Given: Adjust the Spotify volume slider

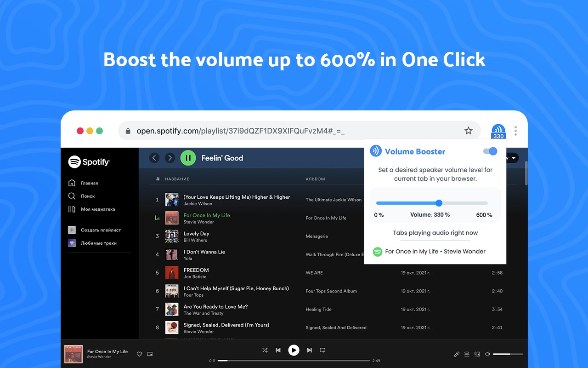Looking at the screenshot, I should (x=508, y=354).
